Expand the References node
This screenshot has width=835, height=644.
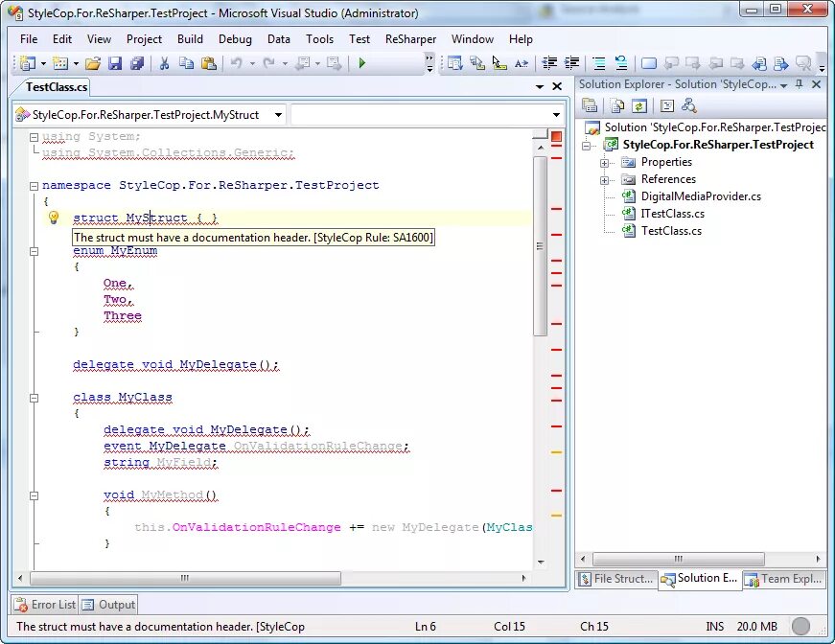(606, 178)
